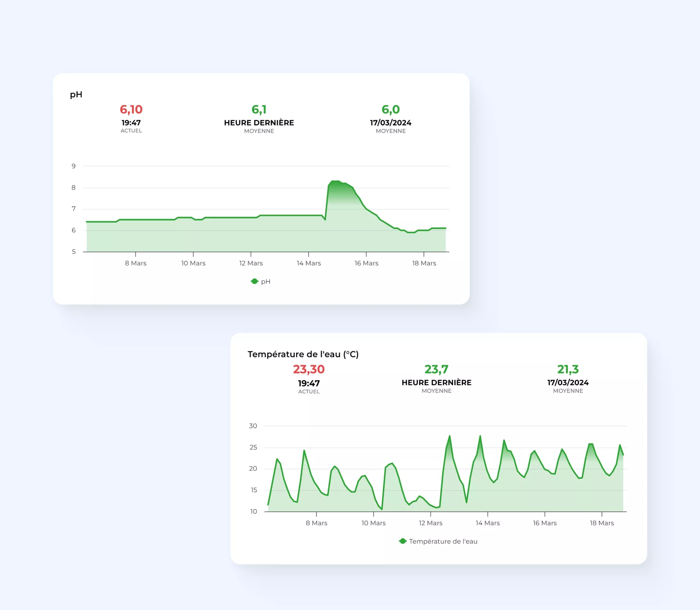
Task: Toggle the pH series via legend label
Action: tap(265, 281)
